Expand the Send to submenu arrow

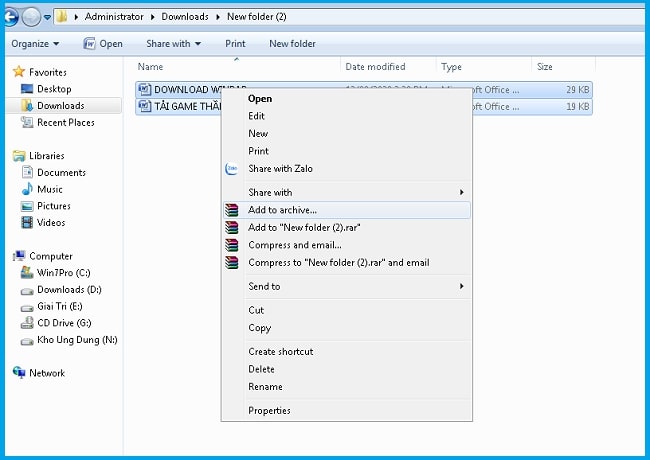point(461,287)
